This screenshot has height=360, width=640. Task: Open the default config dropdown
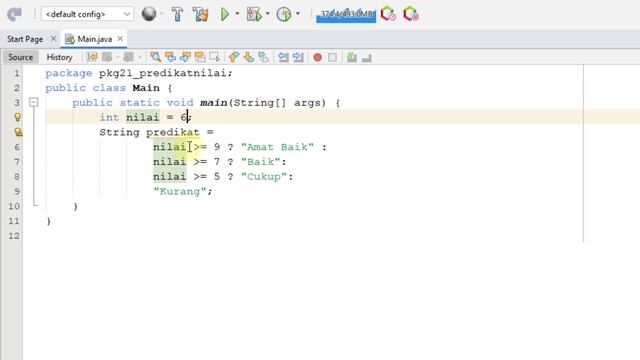click(87, 14)
